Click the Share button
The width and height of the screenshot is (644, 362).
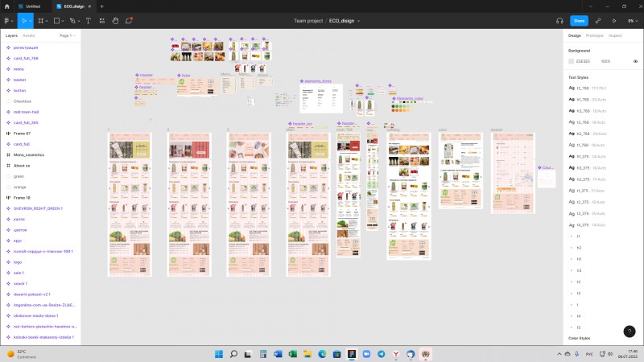click(579, 21)
